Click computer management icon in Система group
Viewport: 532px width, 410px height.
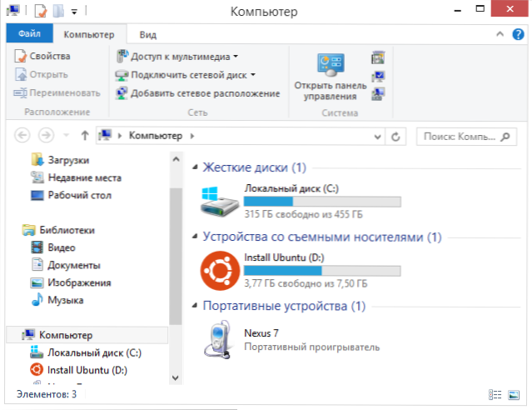tap(378, 94)
